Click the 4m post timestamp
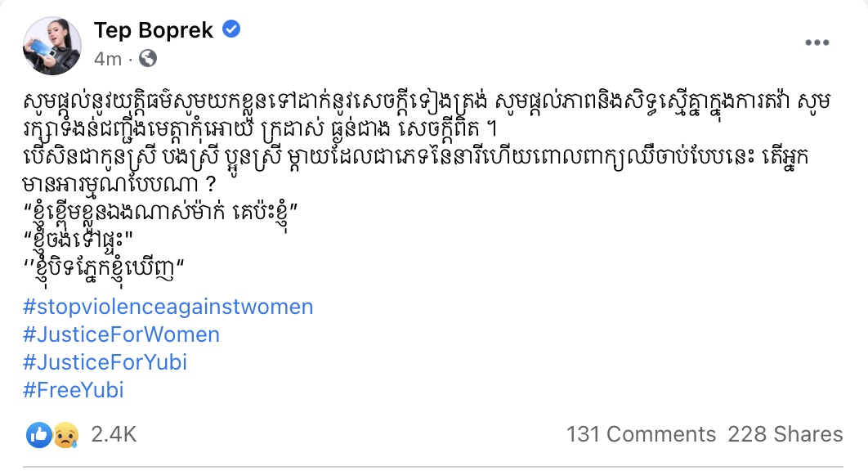The height and width of the screenshot is (471, 868). point(107,59)
